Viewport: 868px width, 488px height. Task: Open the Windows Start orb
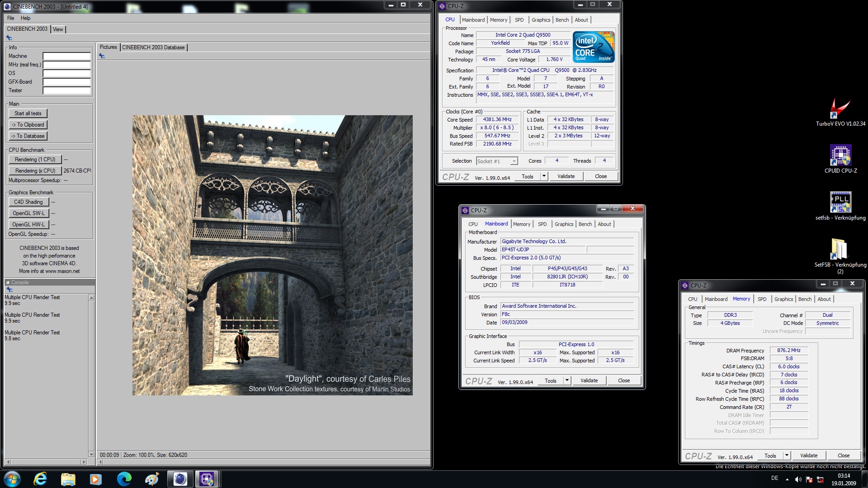pyautogui.click(x=12, y=479)
